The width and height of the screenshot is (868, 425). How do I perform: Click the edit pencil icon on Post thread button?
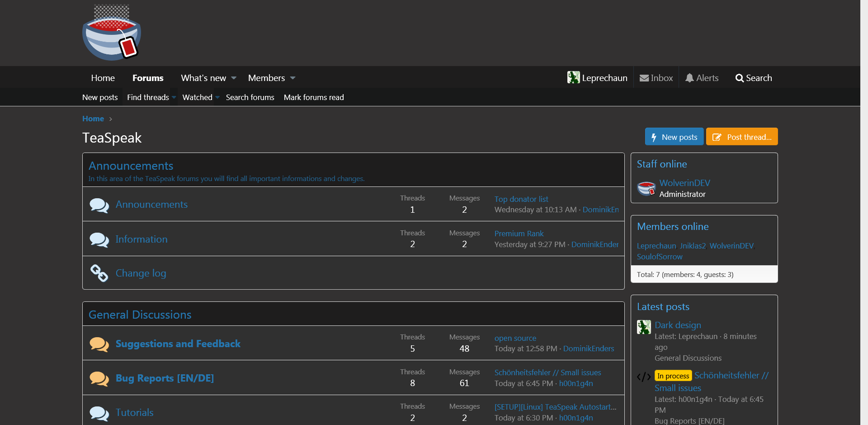pos(717,137)
